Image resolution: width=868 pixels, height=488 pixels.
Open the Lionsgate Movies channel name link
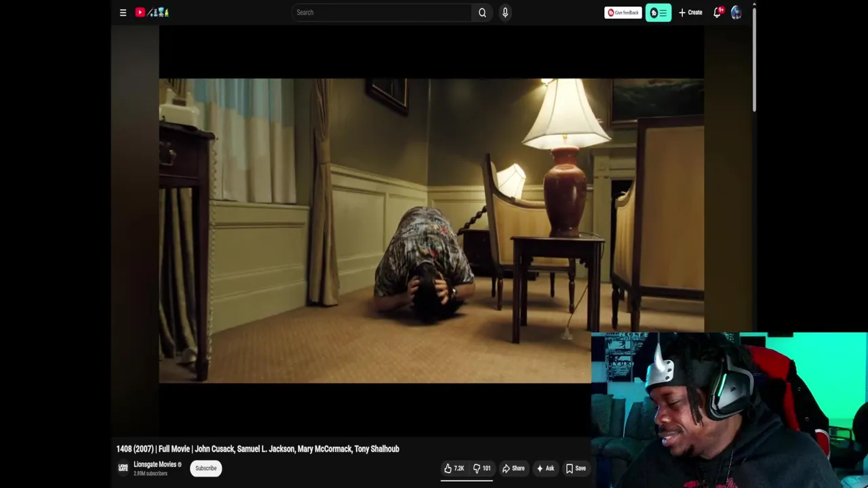[155, 464]
